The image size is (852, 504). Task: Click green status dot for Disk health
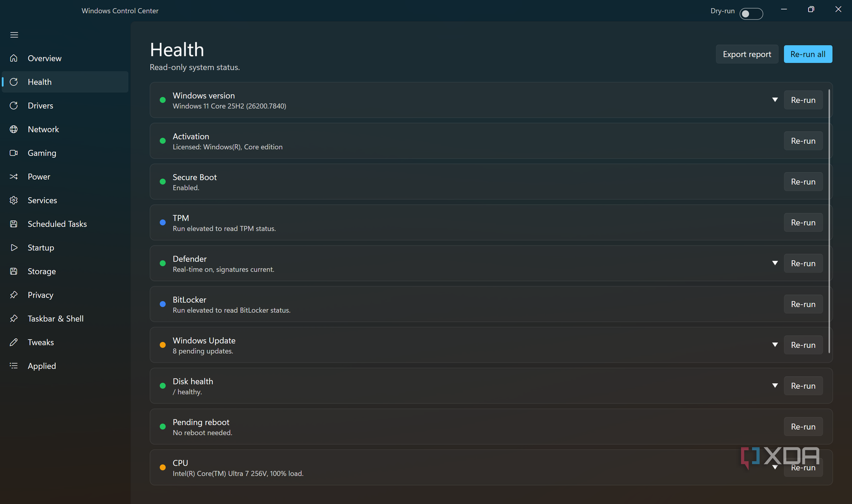point(163,386)
